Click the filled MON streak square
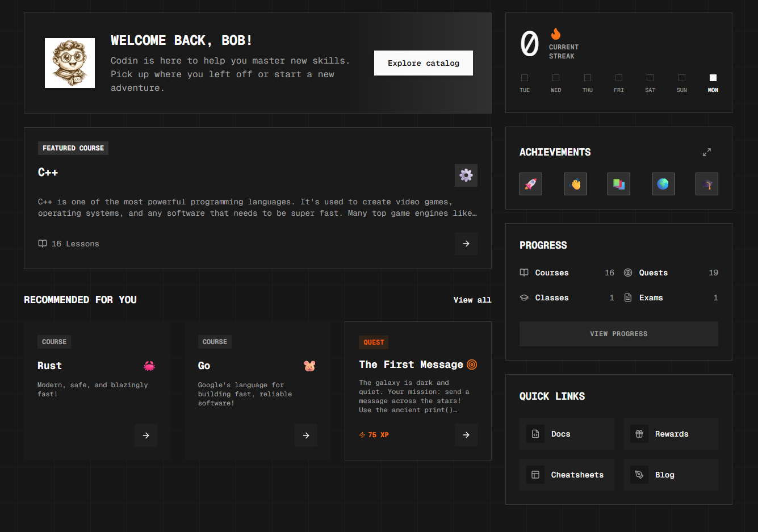 tap(713, 78)
